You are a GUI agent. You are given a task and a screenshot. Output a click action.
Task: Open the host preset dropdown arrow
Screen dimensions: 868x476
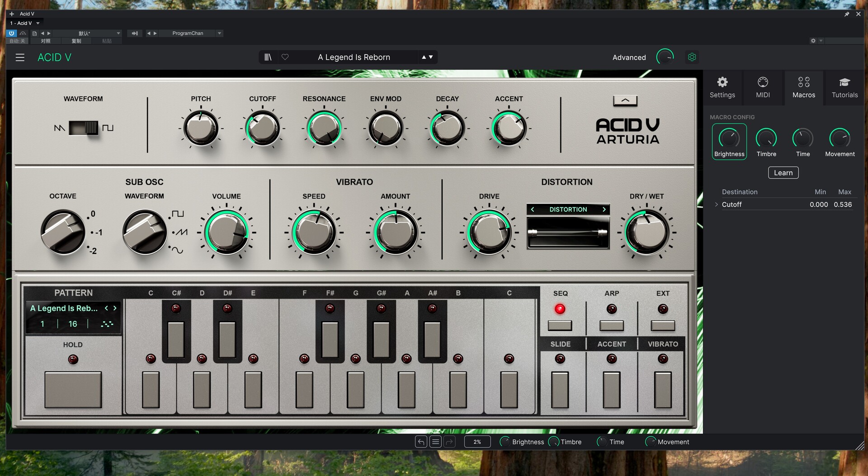[x=118, y=33]
